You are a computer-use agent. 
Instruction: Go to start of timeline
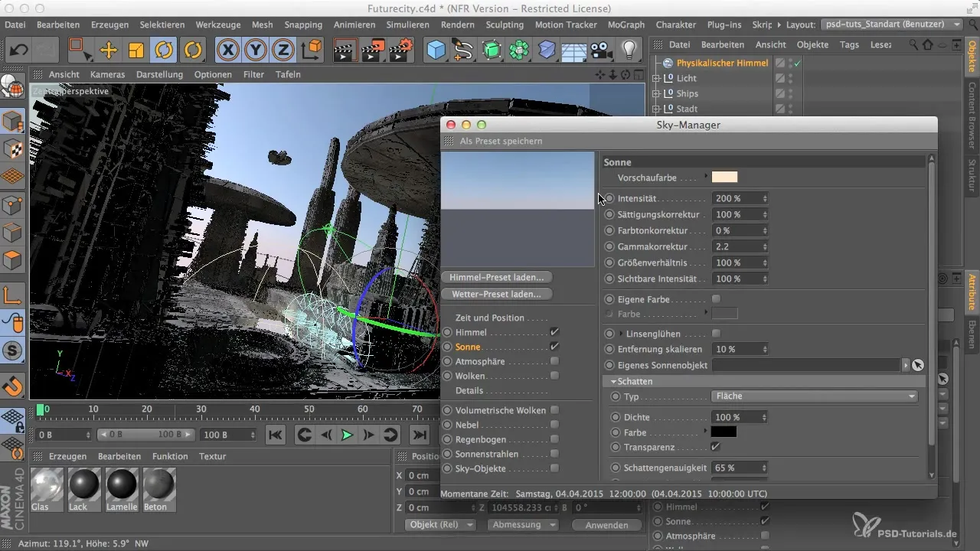[276, 435]
